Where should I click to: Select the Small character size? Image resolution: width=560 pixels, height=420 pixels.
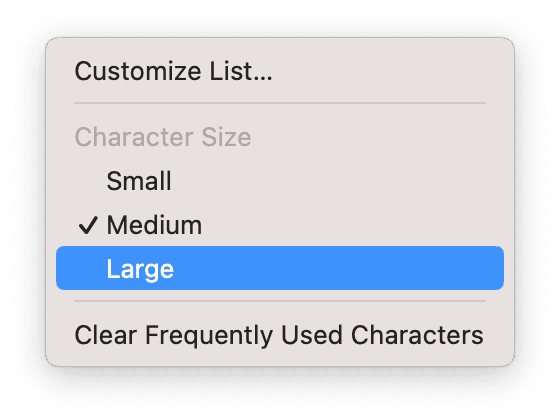(x=280, y=181)
